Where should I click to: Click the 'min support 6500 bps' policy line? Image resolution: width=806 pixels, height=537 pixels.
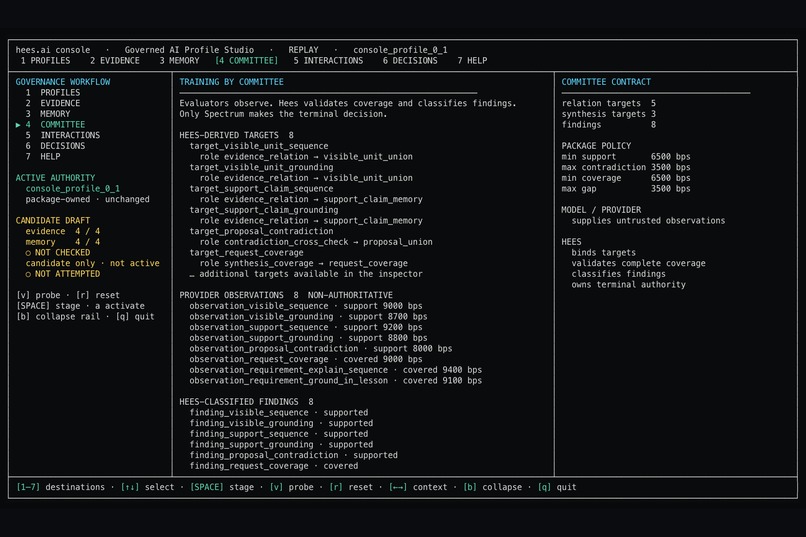(x=626, y=157)
